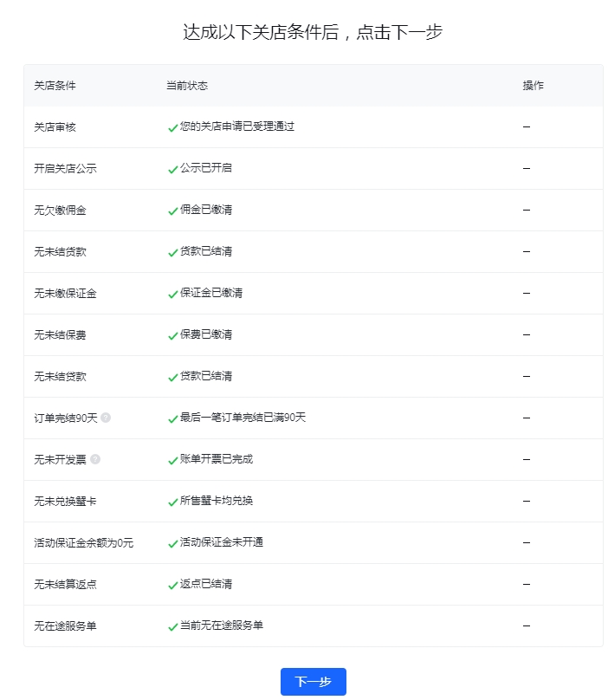
Task: Click status text 当前无在途服务单
Action: 222,625
